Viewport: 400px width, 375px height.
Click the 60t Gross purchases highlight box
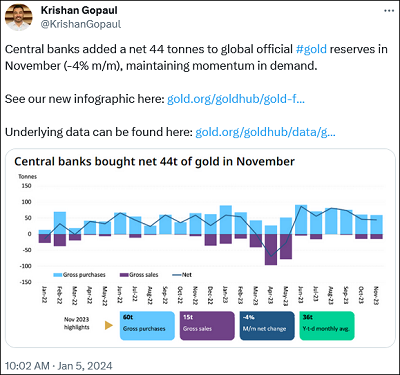tap(147, 326)
